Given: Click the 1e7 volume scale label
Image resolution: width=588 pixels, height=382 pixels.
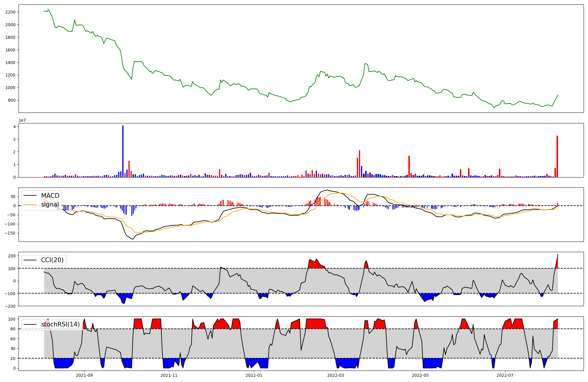Looking at the screenshot, I should [23, 120].
